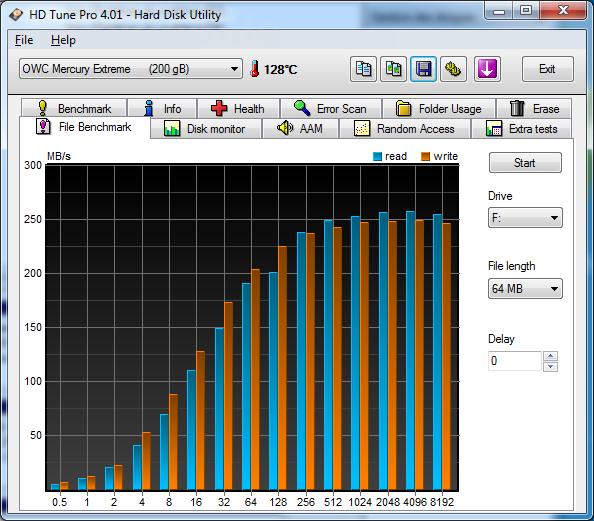Open the Random Access tab
Viewport: 594px width, 521px height.
point(404,129)
